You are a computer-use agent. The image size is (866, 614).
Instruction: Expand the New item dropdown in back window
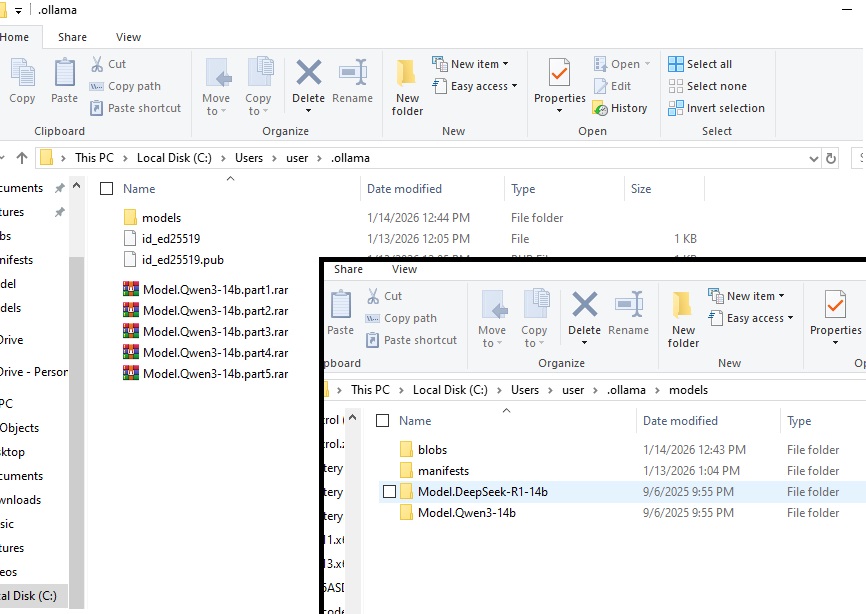(x=472, y=64)
